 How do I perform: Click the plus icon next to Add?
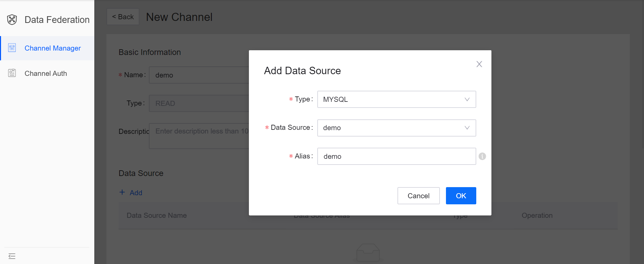(122, 192)
